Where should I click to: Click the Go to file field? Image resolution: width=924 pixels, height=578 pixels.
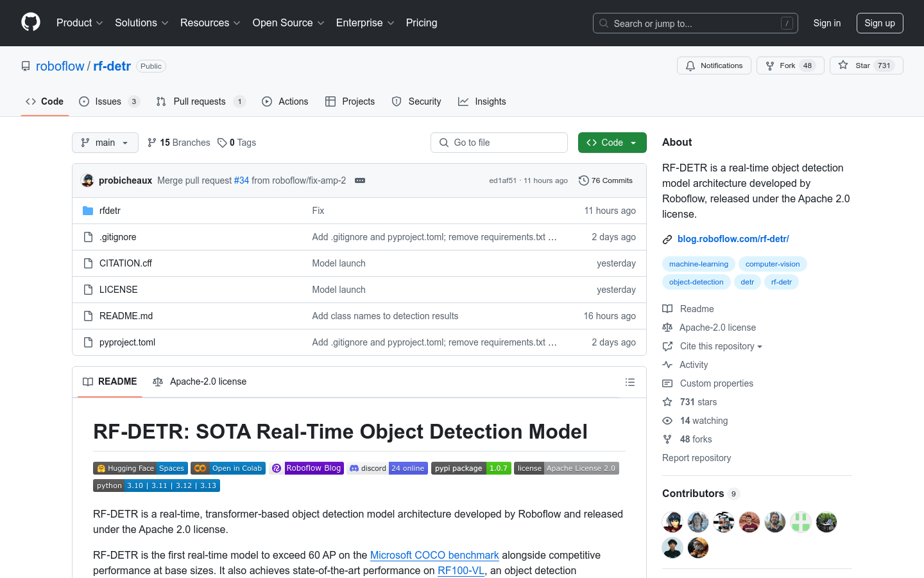pos(499,143)
